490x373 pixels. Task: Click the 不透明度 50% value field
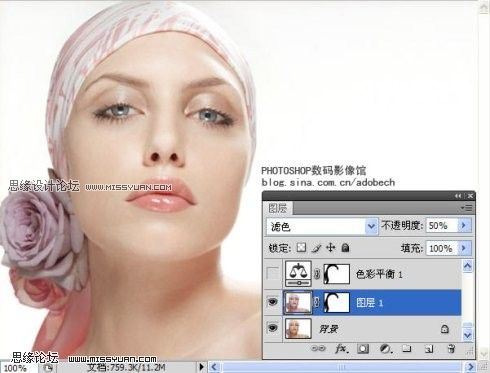click(x=442, y=226)
